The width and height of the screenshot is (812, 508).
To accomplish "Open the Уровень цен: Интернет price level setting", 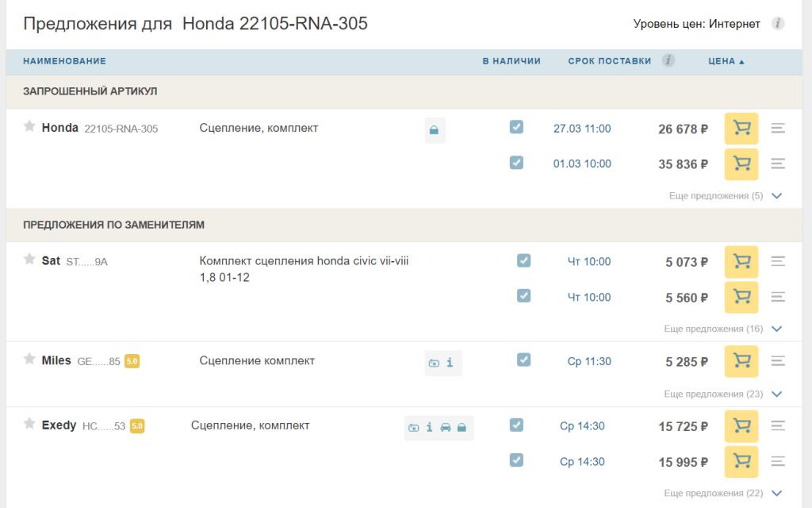I will tap(696, 24).
